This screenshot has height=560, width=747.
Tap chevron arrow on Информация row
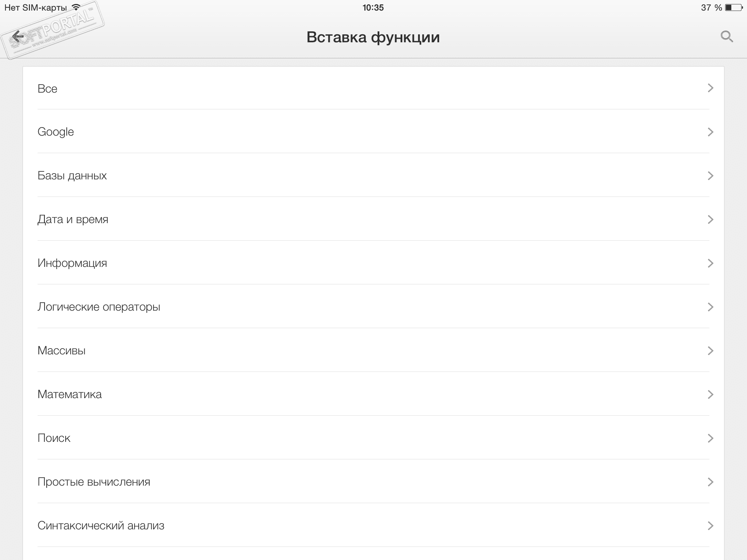pyautogui.click(x=710, y=263)
